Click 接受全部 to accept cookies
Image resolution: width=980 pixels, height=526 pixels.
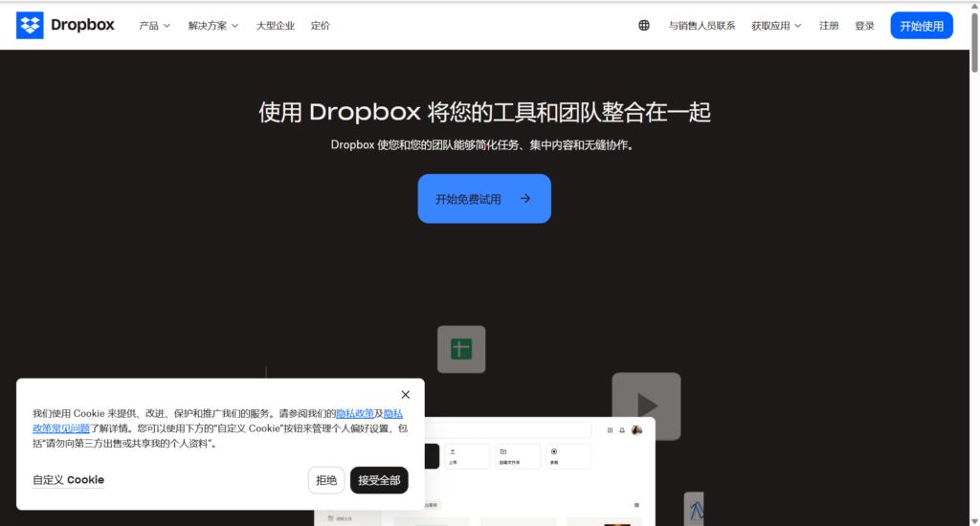point(379,480)
